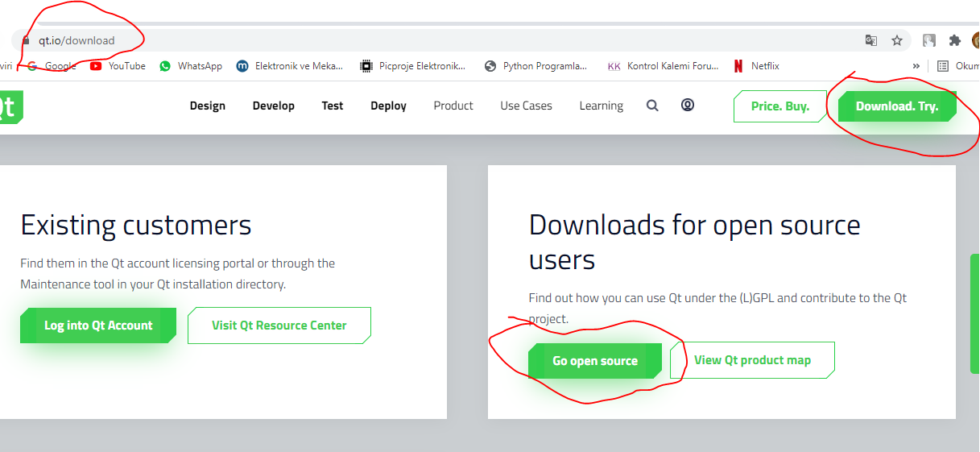Open the Product menu

click(453, 106)
